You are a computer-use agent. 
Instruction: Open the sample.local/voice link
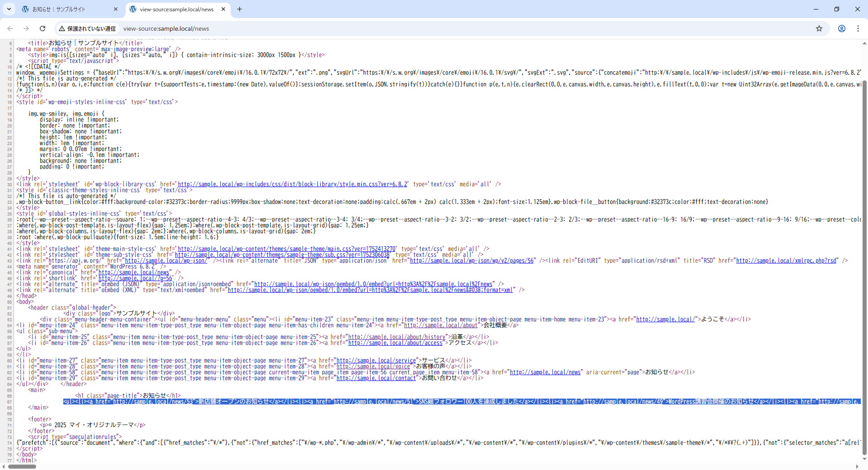coord(373,367)
